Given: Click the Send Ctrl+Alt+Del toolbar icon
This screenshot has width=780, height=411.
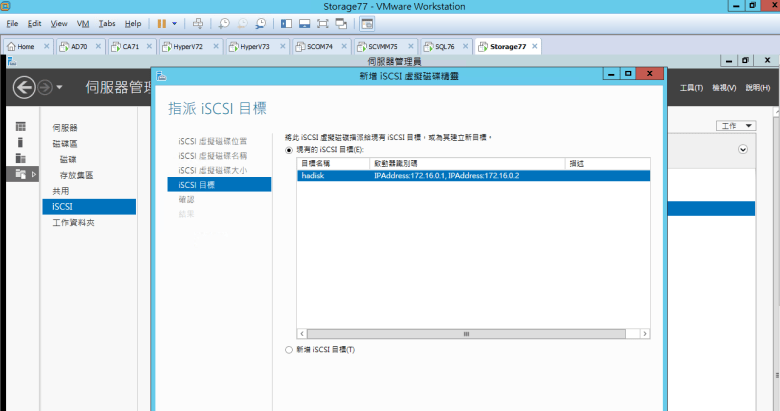Looking at the screenshot, I should (x=198, y=23).
